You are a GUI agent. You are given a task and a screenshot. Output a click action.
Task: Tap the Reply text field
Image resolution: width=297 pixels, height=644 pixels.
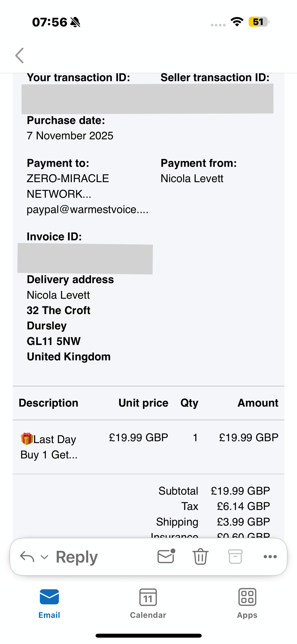point(77,557)
